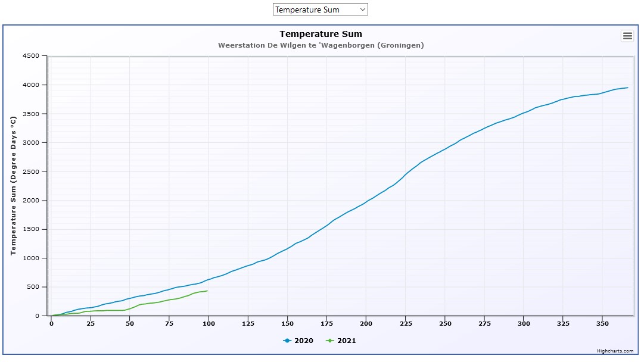
Task: Click the green 2021 legend marker icon
Action: point(330,341)
